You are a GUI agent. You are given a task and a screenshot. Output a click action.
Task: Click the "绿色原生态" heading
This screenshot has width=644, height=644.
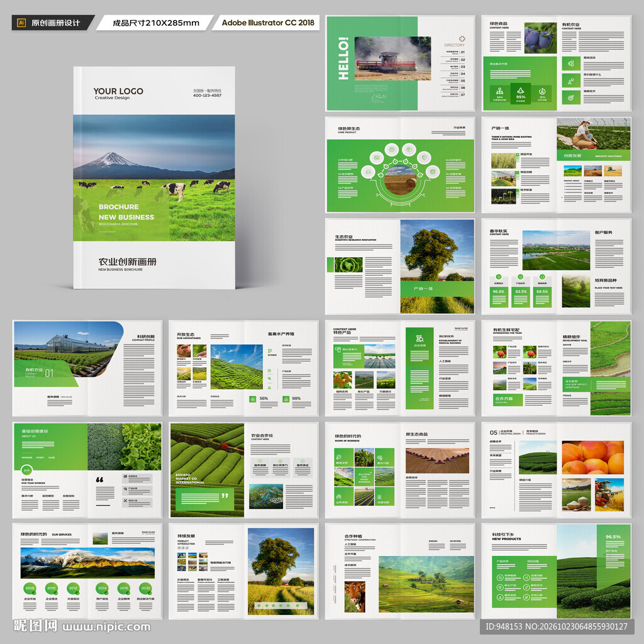pos(348,128)
